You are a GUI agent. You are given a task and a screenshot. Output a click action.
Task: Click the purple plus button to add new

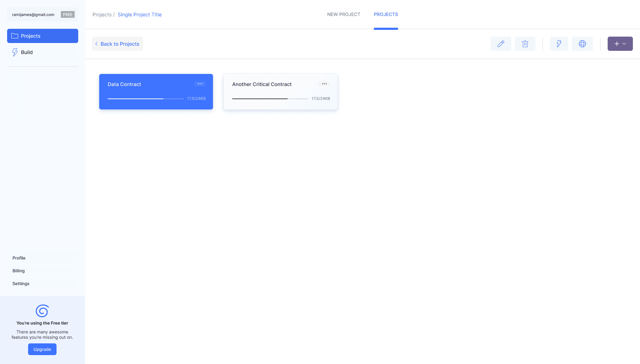pyautogui.click(x=616, y=43)
